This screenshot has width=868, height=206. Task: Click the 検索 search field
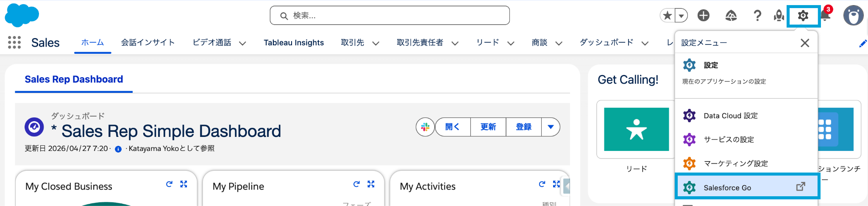point(389,16)
